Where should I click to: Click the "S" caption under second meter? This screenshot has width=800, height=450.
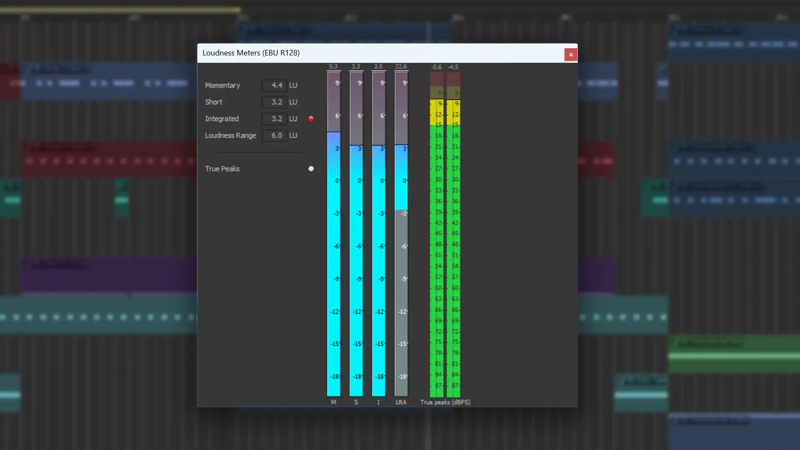(356, 402)
